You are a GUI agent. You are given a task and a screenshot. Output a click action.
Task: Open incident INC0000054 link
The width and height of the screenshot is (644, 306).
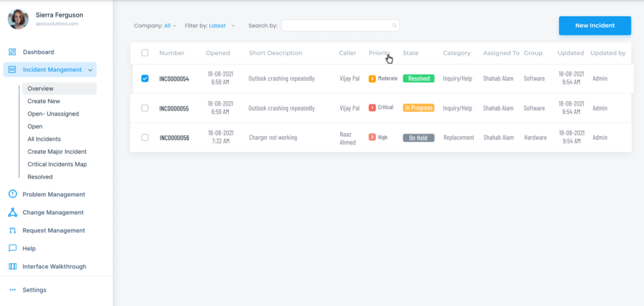(x=174, y=79)
